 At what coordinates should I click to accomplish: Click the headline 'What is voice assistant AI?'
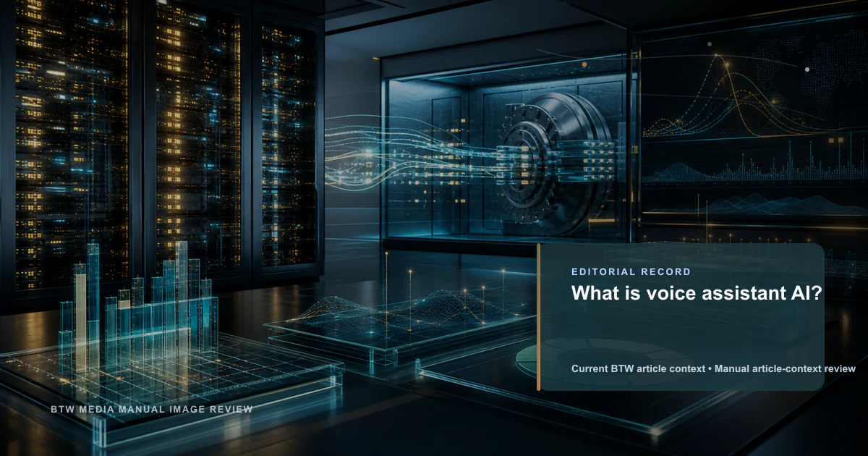[697, 293]
